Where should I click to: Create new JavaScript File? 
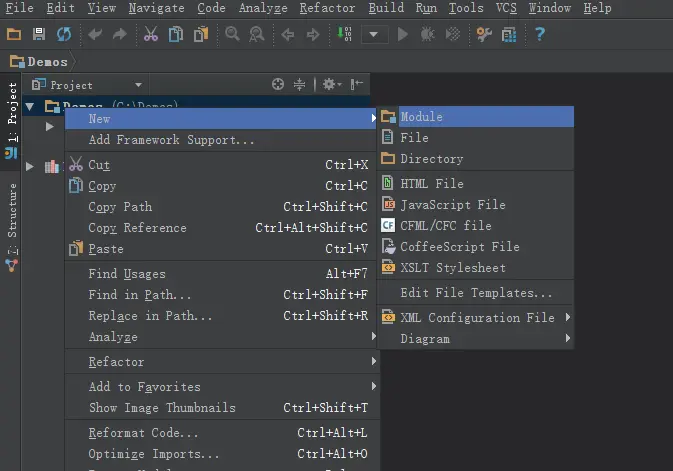point(476,204)
